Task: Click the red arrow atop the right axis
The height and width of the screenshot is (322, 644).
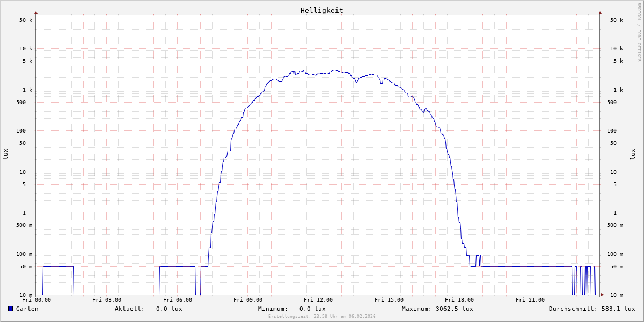Action: point(600,12)
